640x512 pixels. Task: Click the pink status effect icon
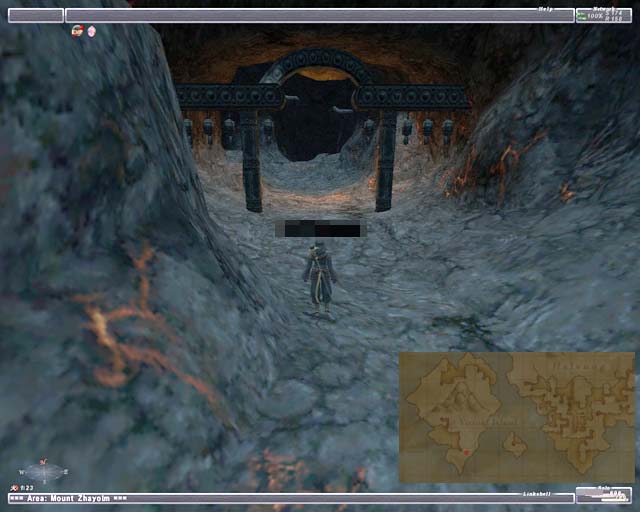click(x=92, y=31)
